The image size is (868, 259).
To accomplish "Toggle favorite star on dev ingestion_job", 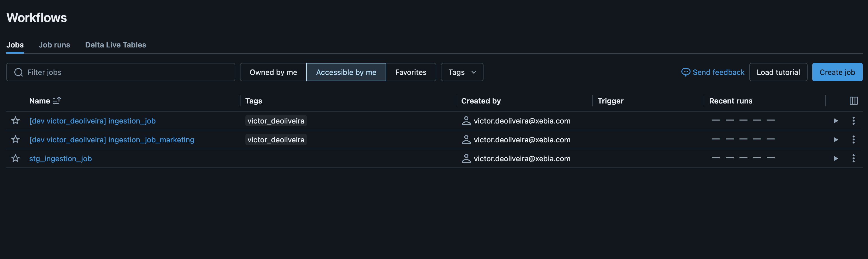I will click(15, 120).
